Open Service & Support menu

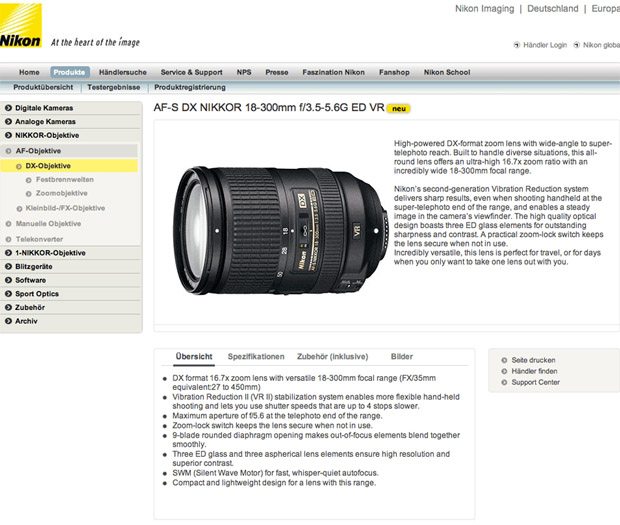(x=191, y=72)
